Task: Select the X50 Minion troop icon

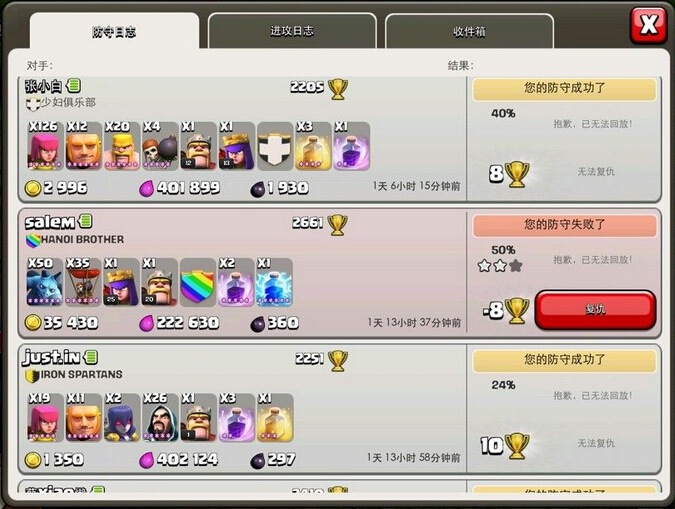Action: (45, 282)
